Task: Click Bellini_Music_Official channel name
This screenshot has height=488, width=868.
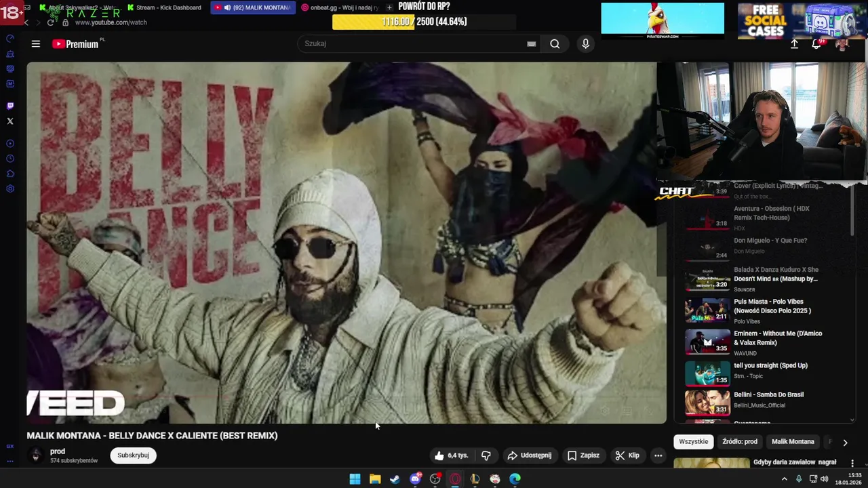Action: tap(759, 405)
